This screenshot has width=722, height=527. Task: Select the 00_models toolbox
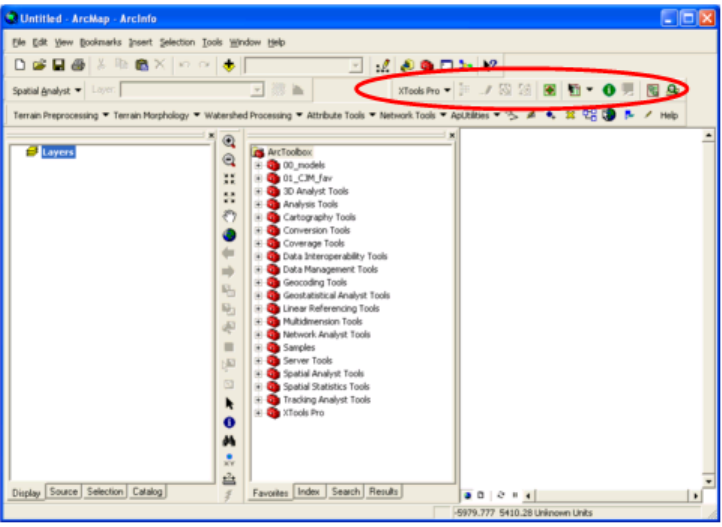click(x=303, y=165)
